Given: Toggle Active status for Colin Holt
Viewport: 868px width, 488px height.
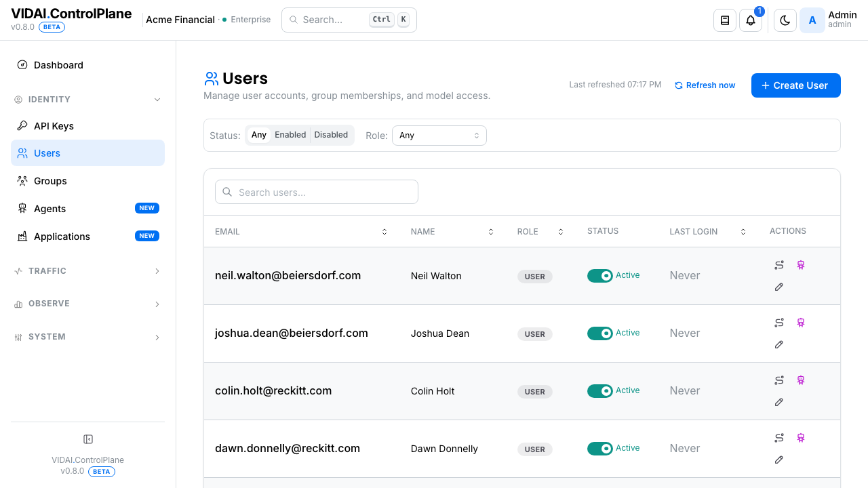Looking at the screenshot, I should [x=600, y=391].
